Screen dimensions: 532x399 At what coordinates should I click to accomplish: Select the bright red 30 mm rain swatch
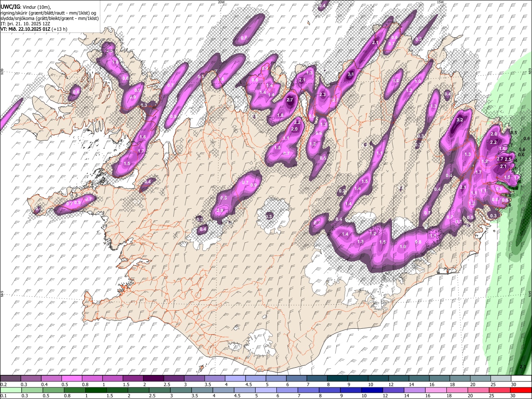coord(521,390)
